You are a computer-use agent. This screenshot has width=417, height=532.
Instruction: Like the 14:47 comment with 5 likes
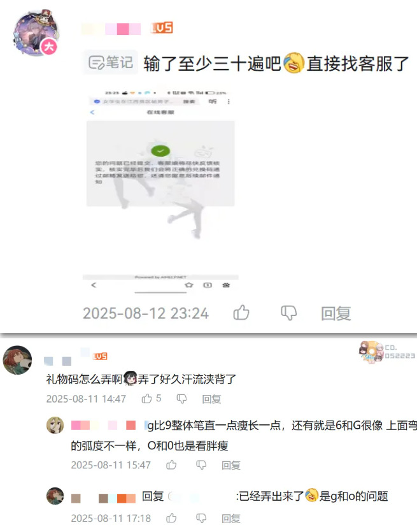tap(152, 398)
